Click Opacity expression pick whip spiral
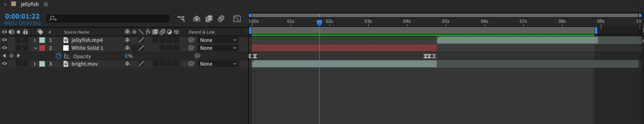This screenshot has width=644, height=124. pos(197,56)
